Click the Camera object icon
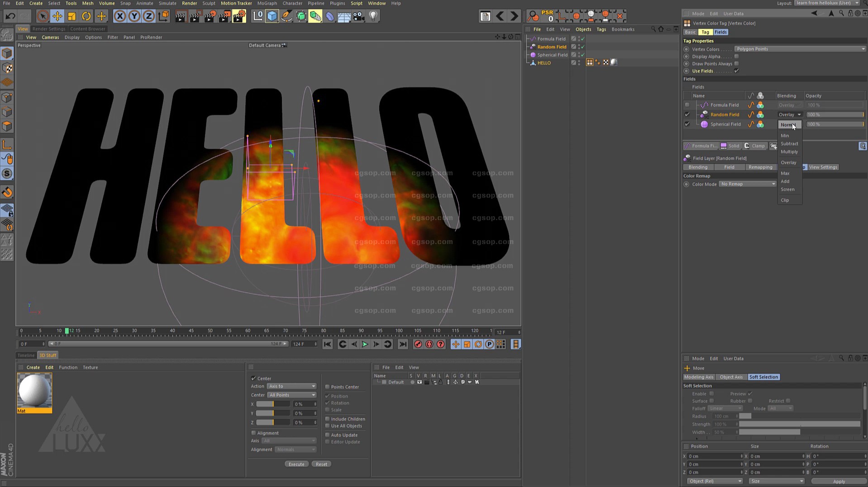The width and height of the screenshot is (868, 487). coord(358,16)
